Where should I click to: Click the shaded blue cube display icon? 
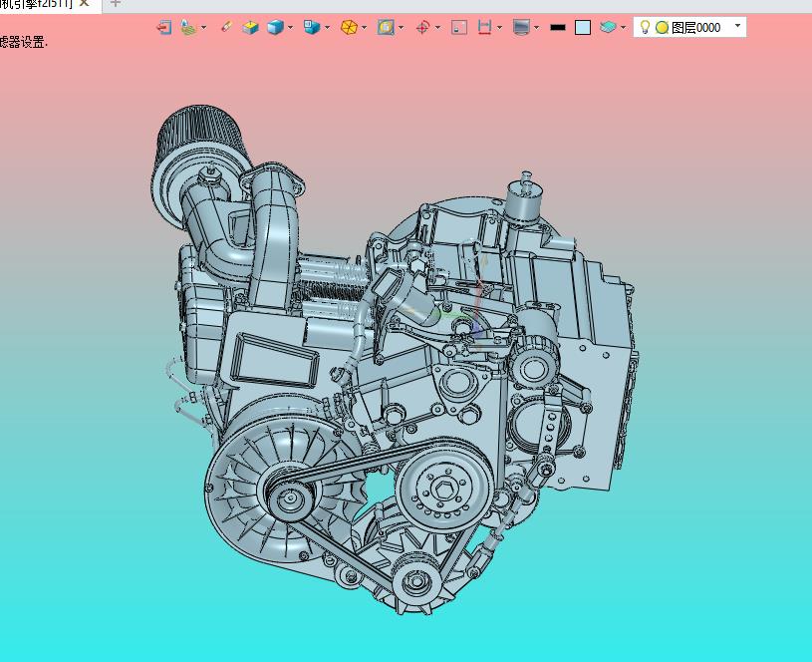(275, 27)
